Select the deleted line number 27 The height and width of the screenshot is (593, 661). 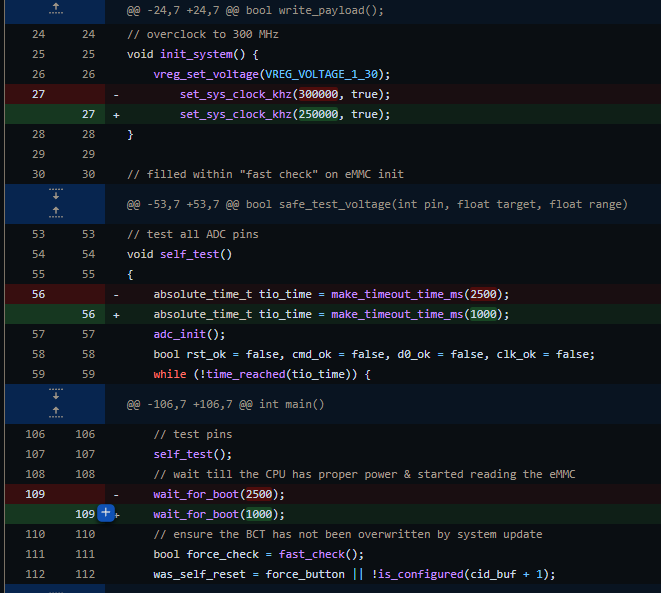[38, 94]
